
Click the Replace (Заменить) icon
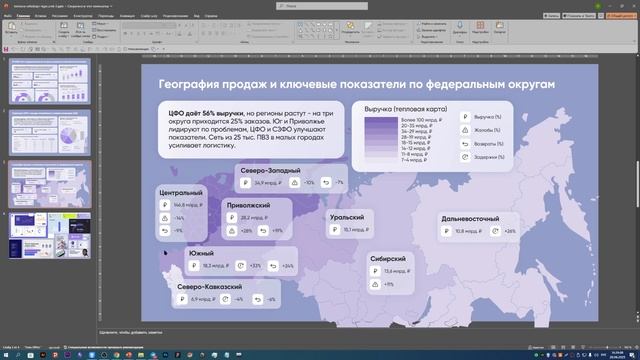(x=419, y=30)
